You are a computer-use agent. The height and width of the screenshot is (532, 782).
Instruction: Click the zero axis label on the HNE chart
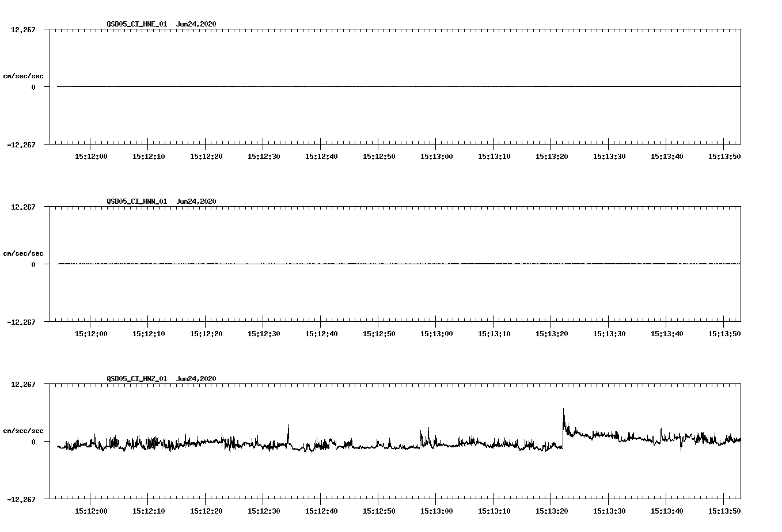[x=33, y=87]
